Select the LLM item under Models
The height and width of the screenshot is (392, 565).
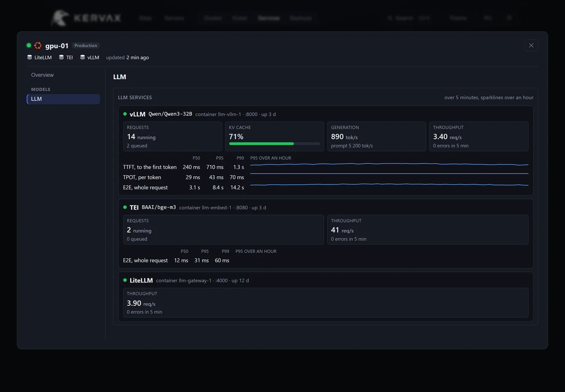coord(63,99)
